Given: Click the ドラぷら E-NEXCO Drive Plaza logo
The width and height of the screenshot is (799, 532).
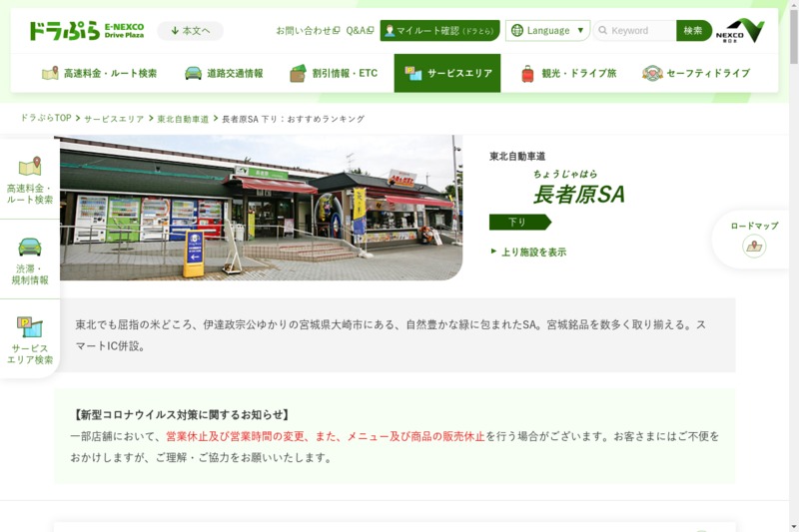Looking at the screenshot, I should pyautogui.click(x=86, y=31).
